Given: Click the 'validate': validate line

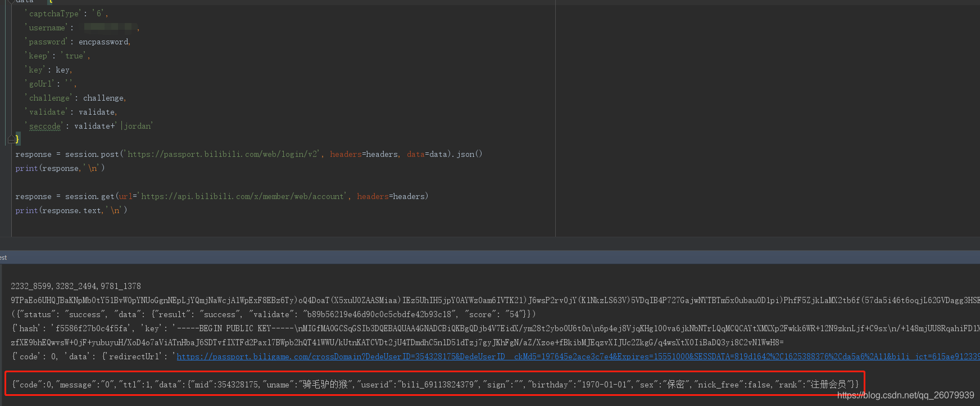Looking at the screenshot, I should tap(71, 112).
